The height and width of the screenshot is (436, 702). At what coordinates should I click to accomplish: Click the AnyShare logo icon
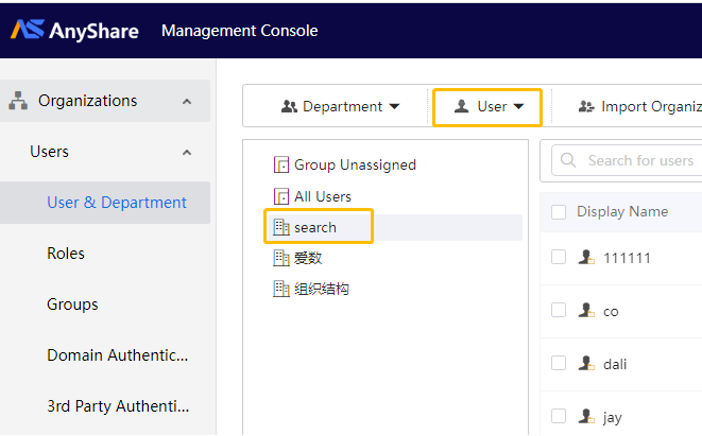click(x=27, y=30)
